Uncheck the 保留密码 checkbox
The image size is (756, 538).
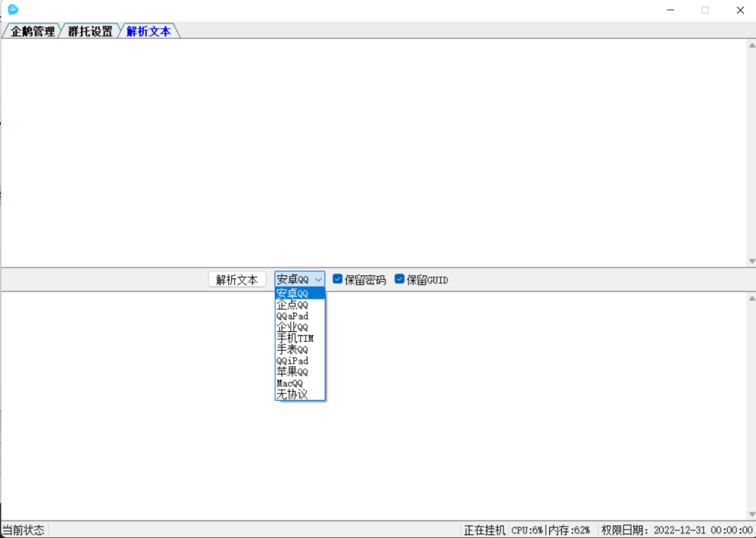pos(337,280)
